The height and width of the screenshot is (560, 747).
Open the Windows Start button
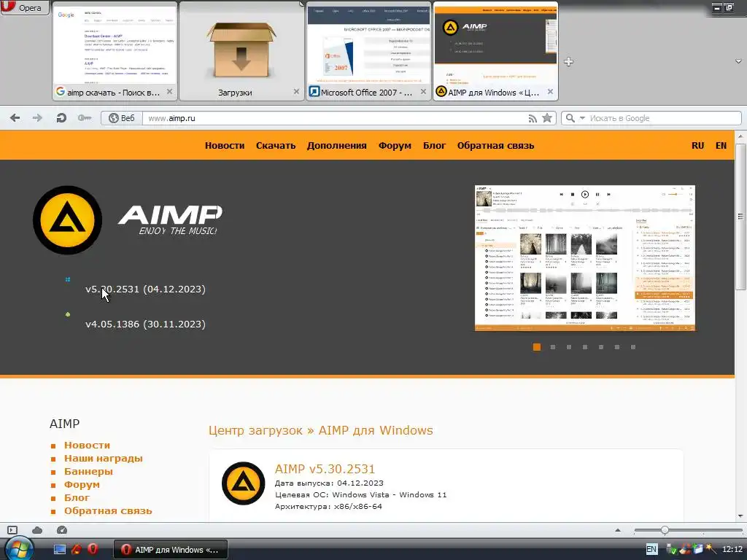(x=18, y=549)
